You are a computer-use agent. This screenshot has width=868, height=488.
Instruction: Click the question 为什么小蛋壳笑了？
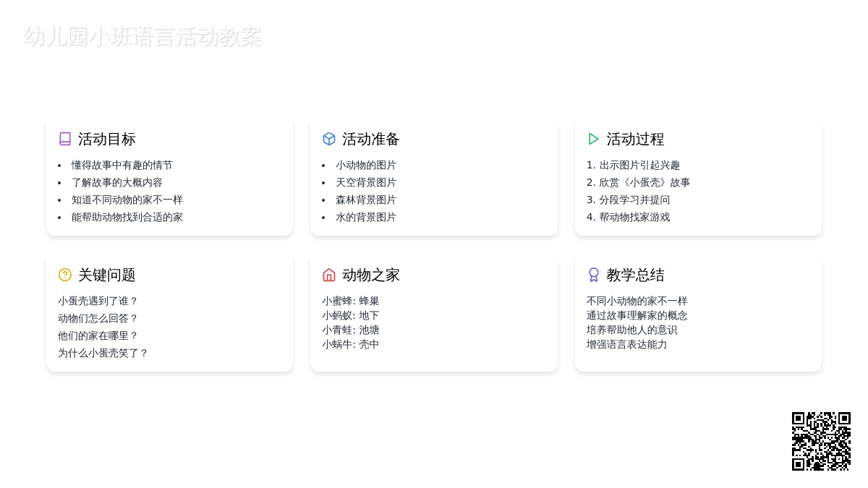pyautogui.click(x=103, y=353)
